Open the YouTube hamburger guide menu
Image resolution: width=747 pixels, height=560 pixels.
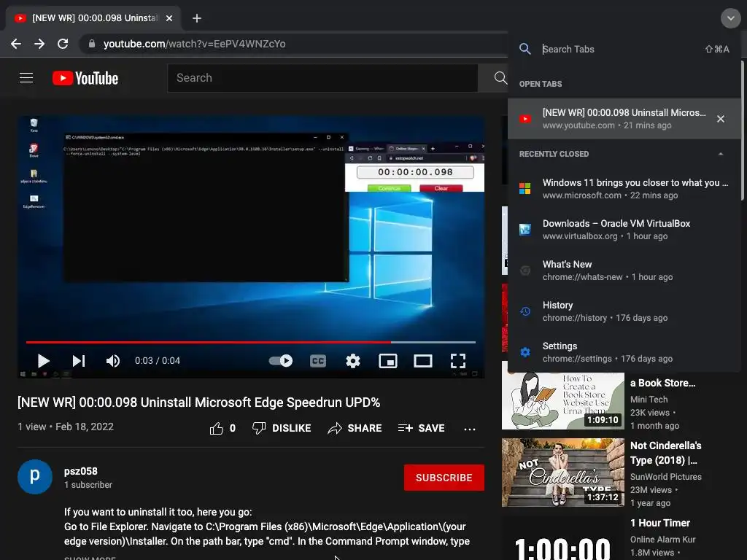pos(26,77)
